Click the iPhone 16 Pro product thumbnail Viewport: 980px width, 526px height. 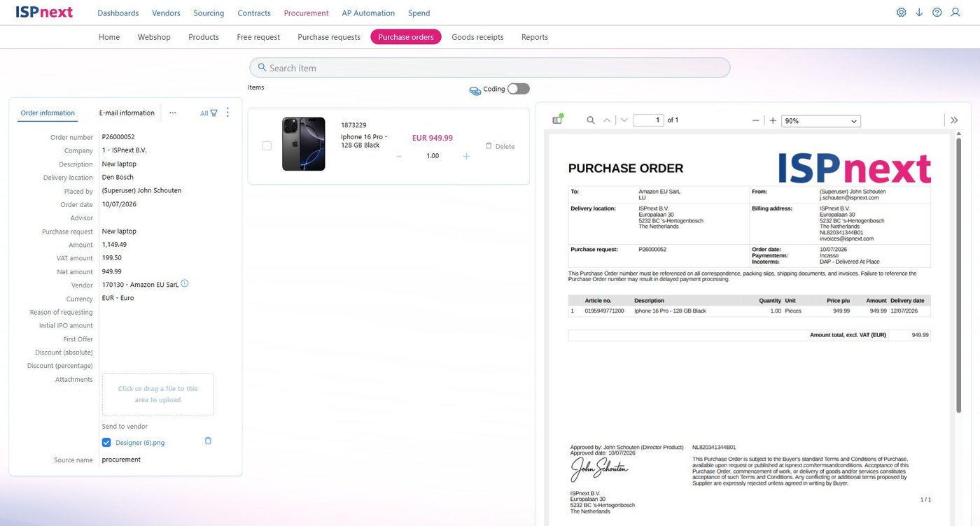[x=304, y=144]
